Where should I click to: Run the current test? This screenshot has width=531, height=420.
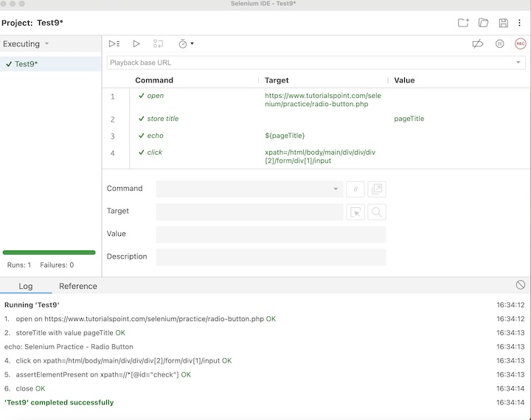[136, 44]
